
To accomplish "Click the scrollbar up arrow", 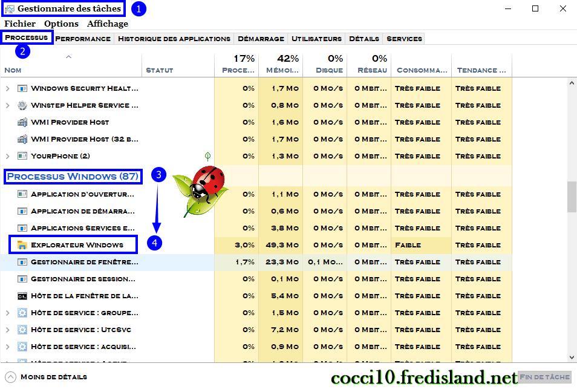I will click(572, 83).
